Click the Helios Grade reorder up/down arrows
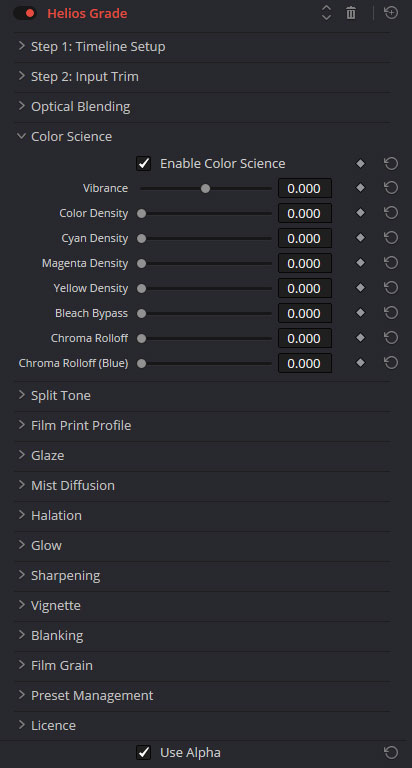 click(326, 13)
